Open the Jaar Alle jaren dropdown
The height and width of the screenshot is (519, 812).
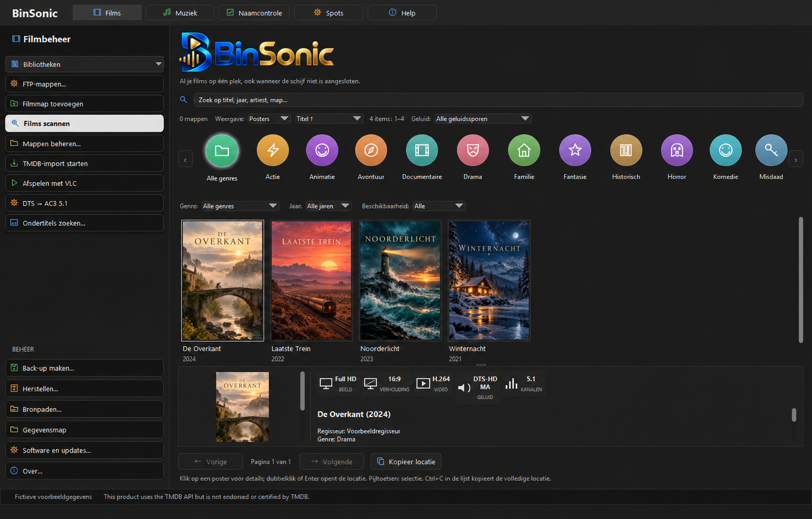(x=328, y=206)
